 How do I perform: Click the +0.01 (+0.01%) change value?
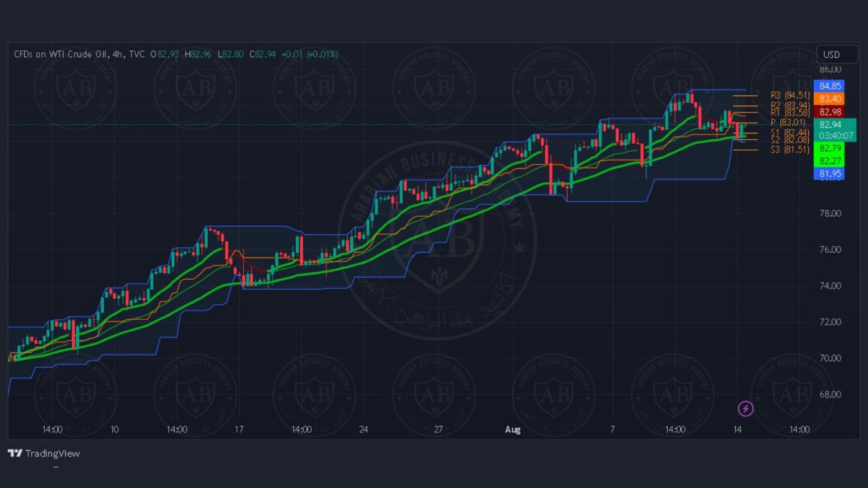310,54
